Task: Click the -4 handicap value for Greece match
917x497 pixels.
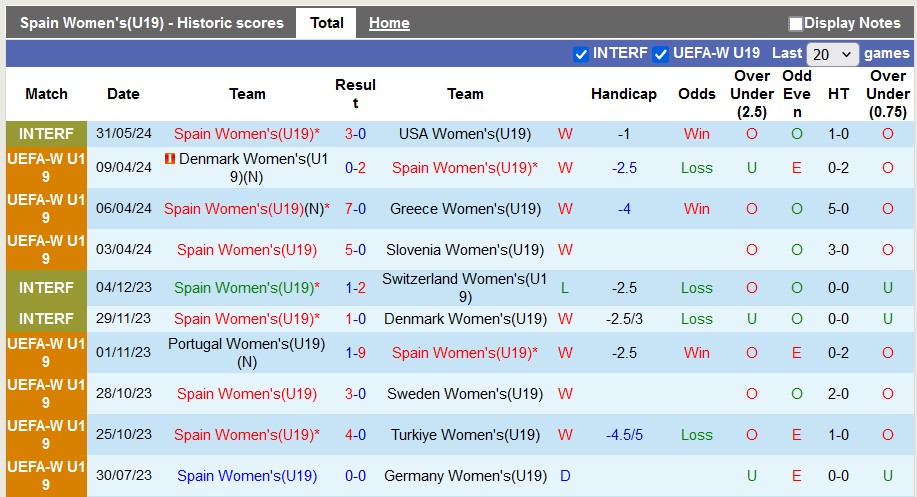Action: (624, 209)
